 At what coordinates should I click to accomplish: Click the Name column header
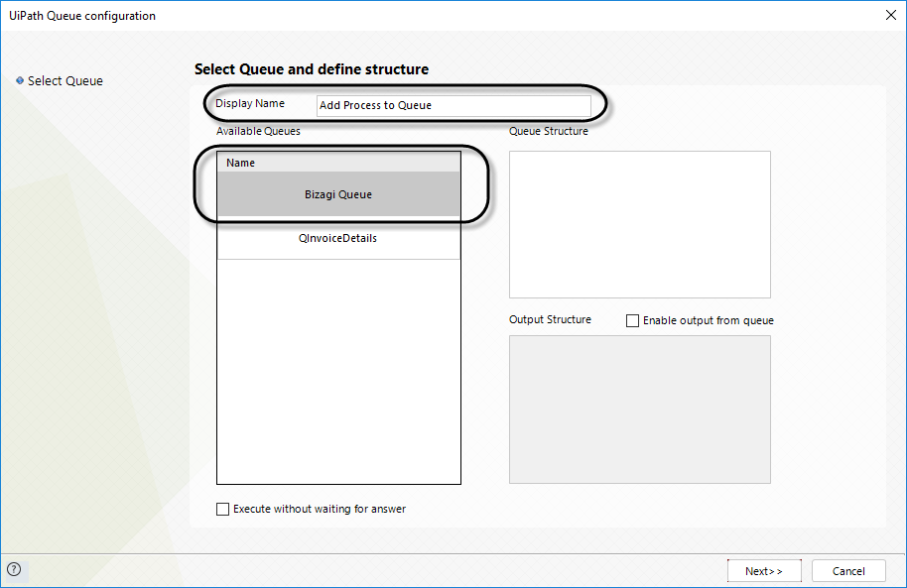(x=339, y=163)
